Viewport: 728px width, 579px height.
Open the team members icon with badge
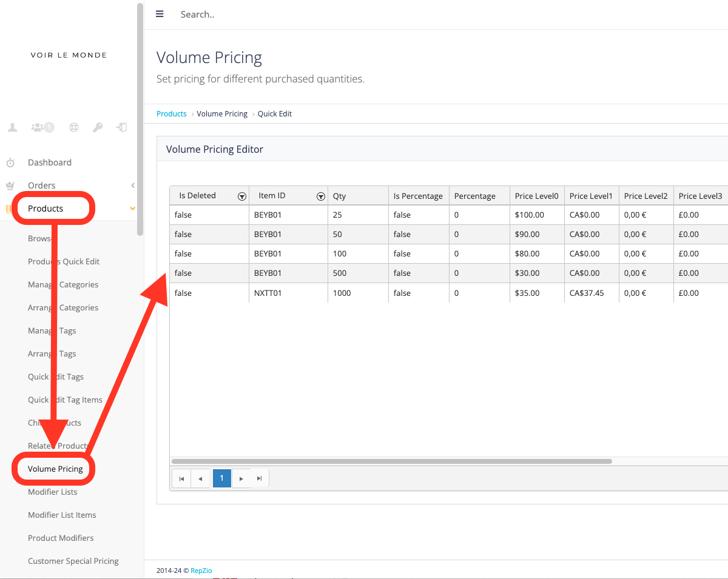tap(42, 127)
